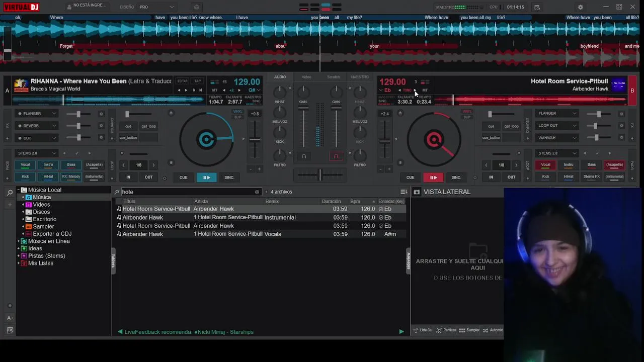Screen dimensions: 644x362
Task: Expand the Música en Línea tree node
Action: pyautogui.click(x=19, y=241)
